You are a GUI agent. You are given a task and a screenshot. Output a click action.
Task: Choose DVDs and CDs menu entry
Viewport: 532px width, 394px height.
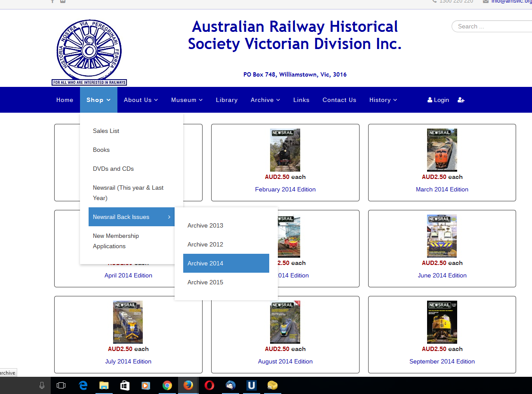[x=132, y=169]
